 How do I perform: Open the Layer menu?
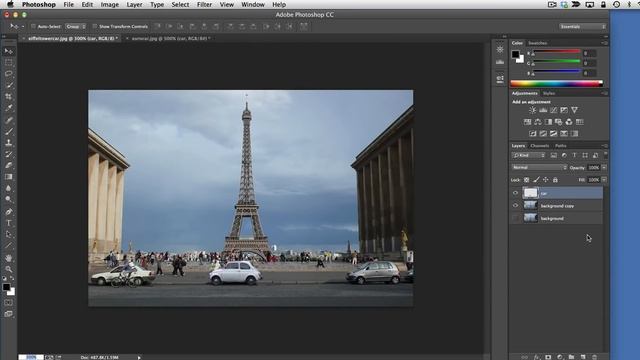pyautogui.click(x=134, y=4)
